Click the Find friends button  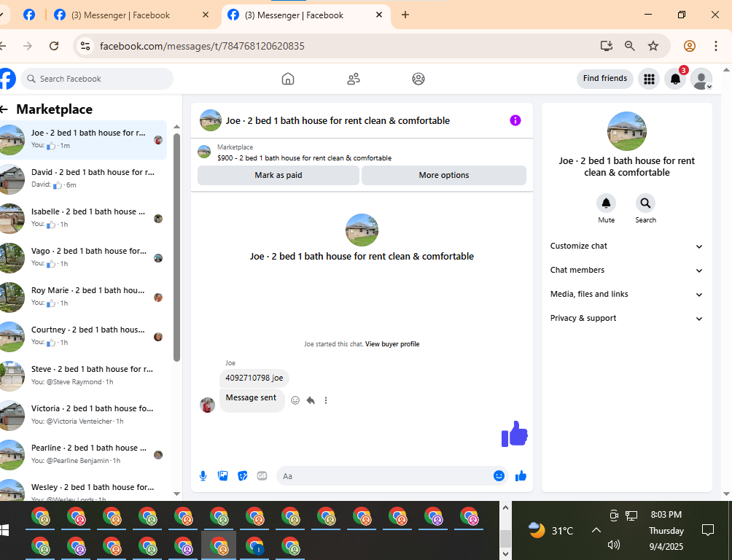[x=604, y=79]
